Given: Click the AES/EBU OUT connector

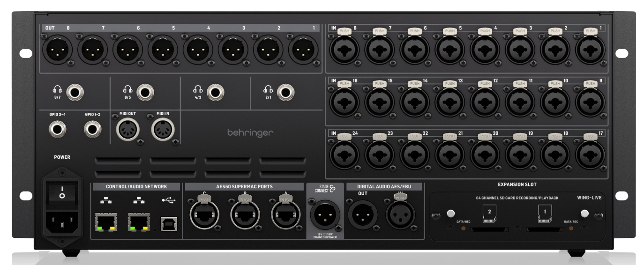Looking at the screenshot, I should [x=363, y=216].
